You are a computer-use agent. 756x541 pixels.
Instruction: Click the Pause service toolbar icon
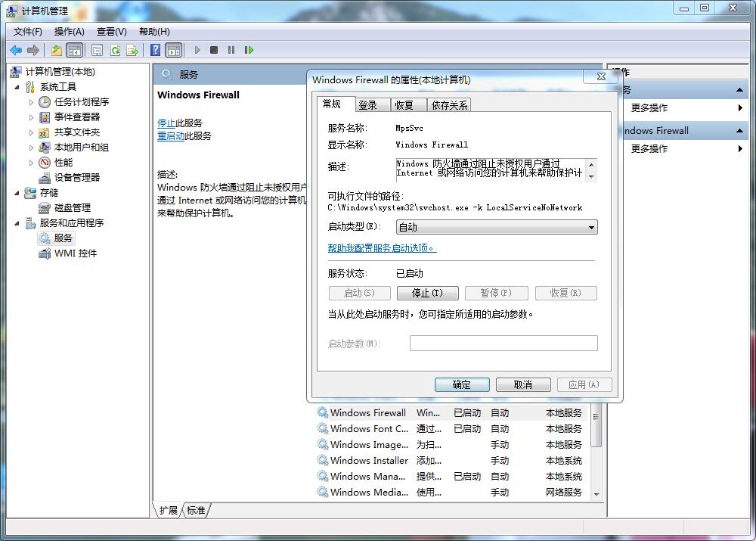(x=231, y=51)
